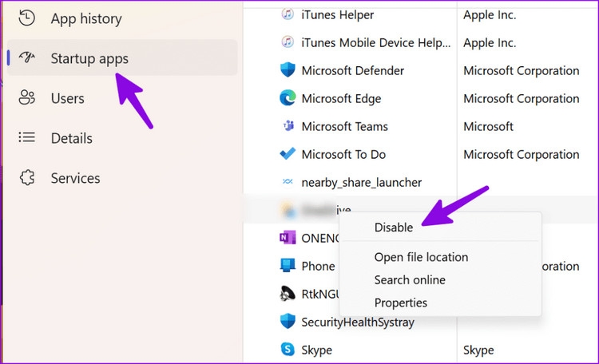Click the RtkNGUI speaker icon
Image resolution: width=599 pixels, height=364 pixels.
click(288, 294)
